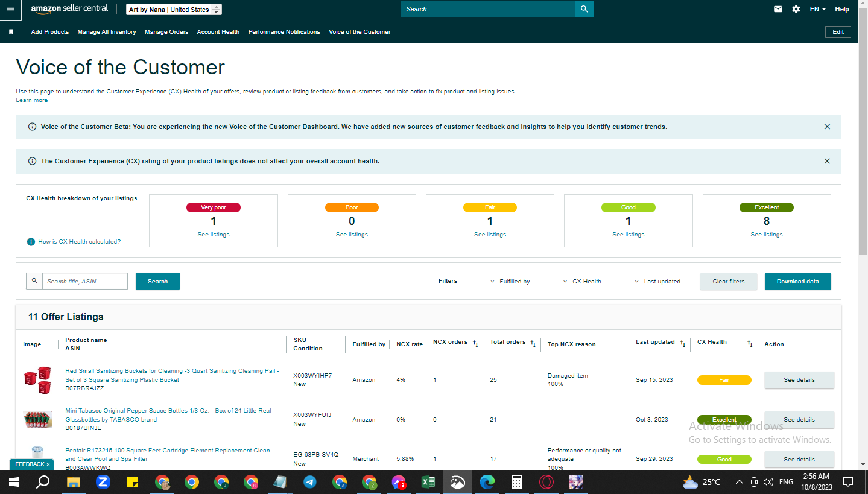Open Opera browser from taskbar
868x494 pixels.
pyautogui.click(x=546, y=482)
